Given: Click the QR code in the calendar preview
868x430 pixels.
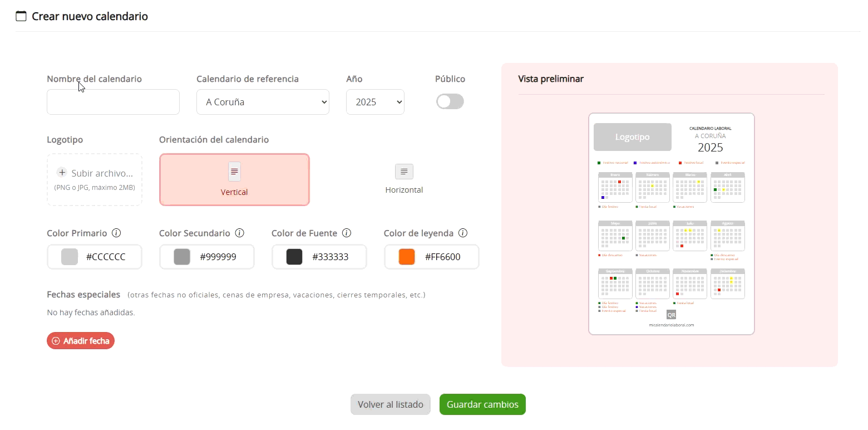Looking at the screenshot, I should 671,315.
